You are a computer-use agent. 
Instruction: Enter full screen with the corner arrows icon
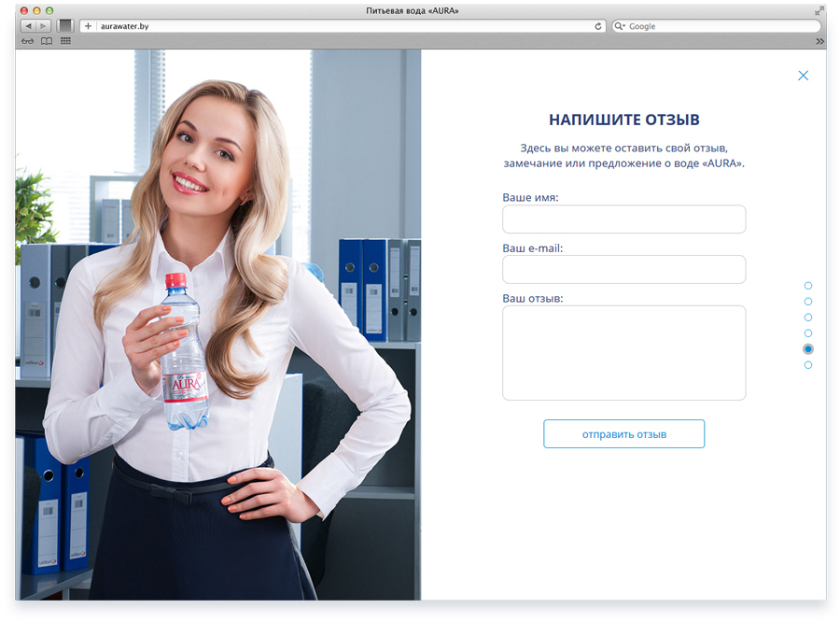(819, 10)
